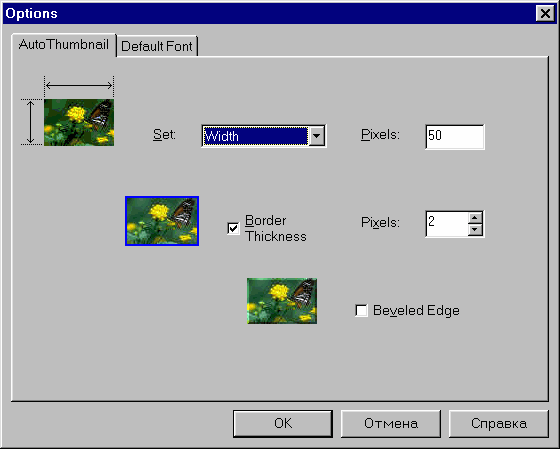The height and width of the screenshot is (449, 560).
Task: Click the border Pixels field showing 2
Action: tap(447, 224)
